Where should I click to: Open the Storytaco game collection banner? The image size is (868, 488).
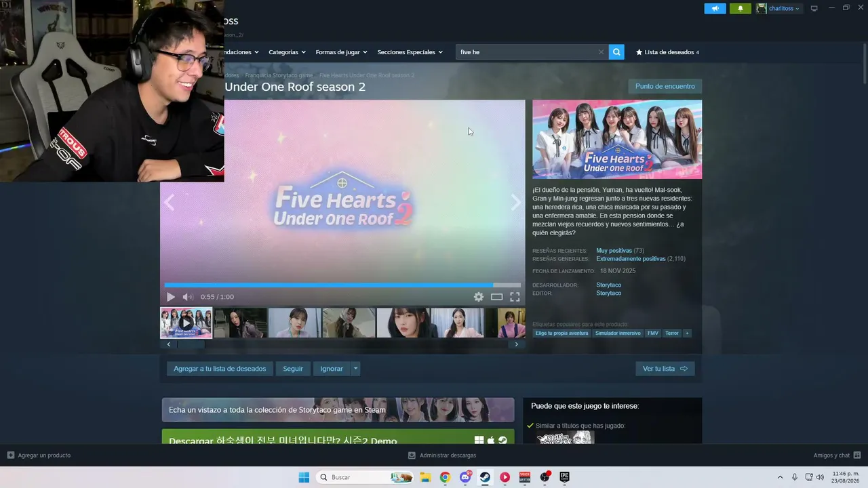click(x=338, y=410)
